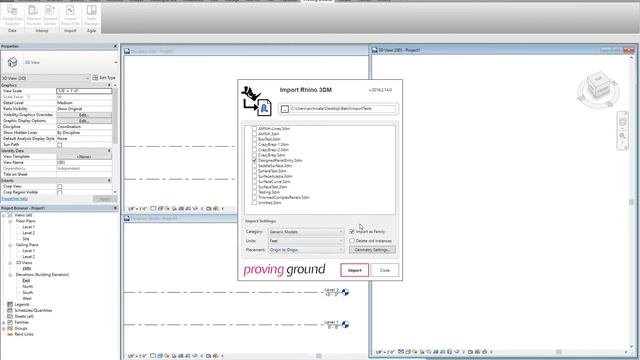This screenshot has width=640, height=360.
Task: Uncheck the DesignedPanelEntry.3dm checkbox
Action: pos(254,160)
